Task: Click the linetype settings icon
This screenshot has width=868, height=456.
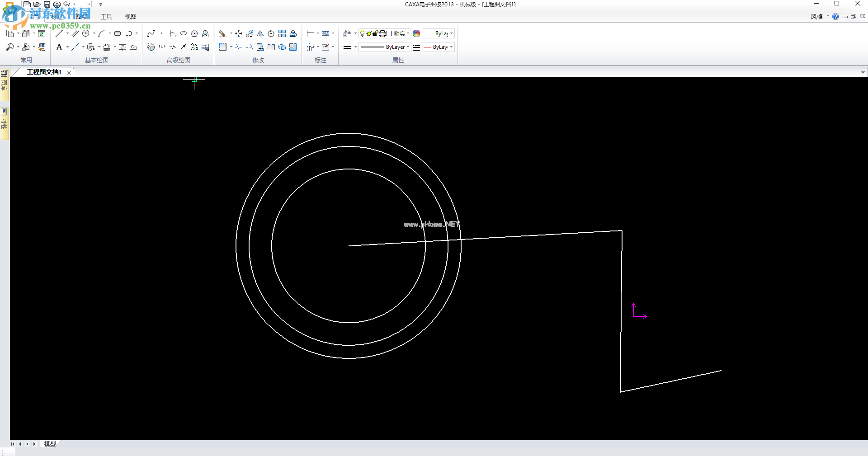Action: (416, 47)
